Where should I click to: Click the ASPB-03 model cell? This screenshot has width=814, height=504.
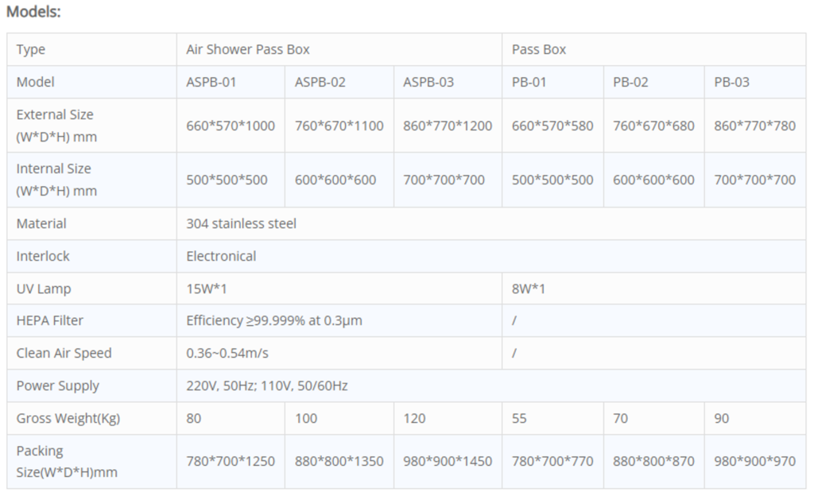click(448, 82)
